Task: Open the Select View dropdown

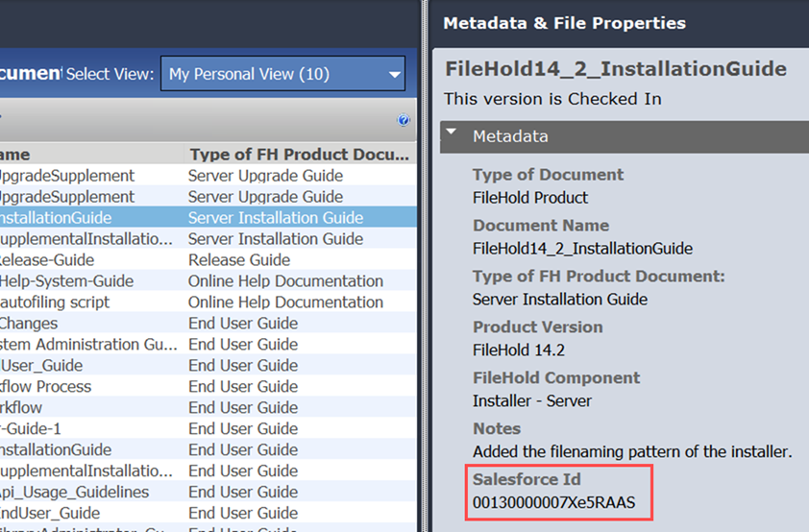Action: (x=282, y=74)
